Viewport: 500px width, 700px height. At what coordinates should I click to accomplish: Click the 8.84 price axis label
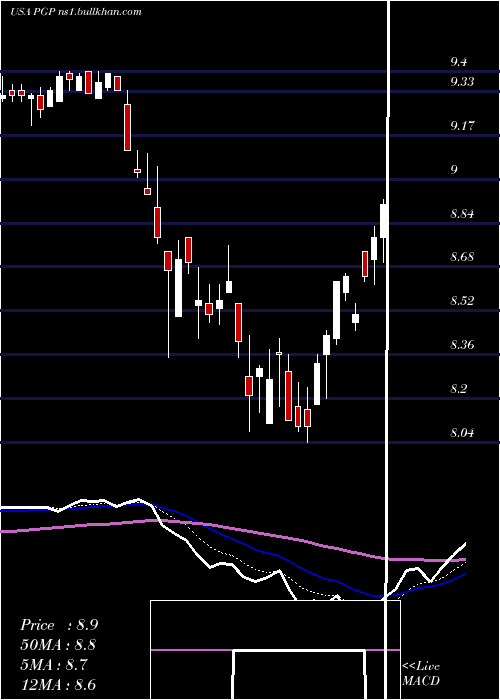[x=462, y=213]
